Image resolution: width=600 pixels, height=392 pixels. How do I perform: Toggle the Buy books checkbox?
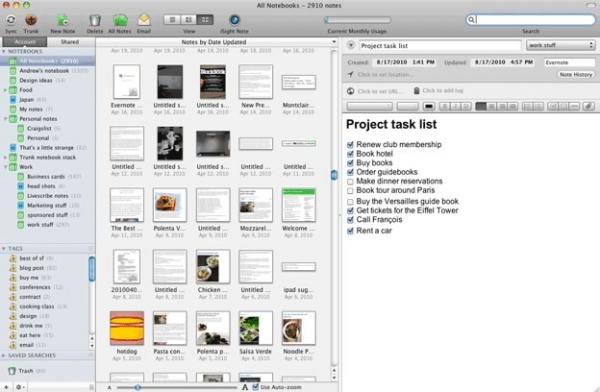pos(350,163)
